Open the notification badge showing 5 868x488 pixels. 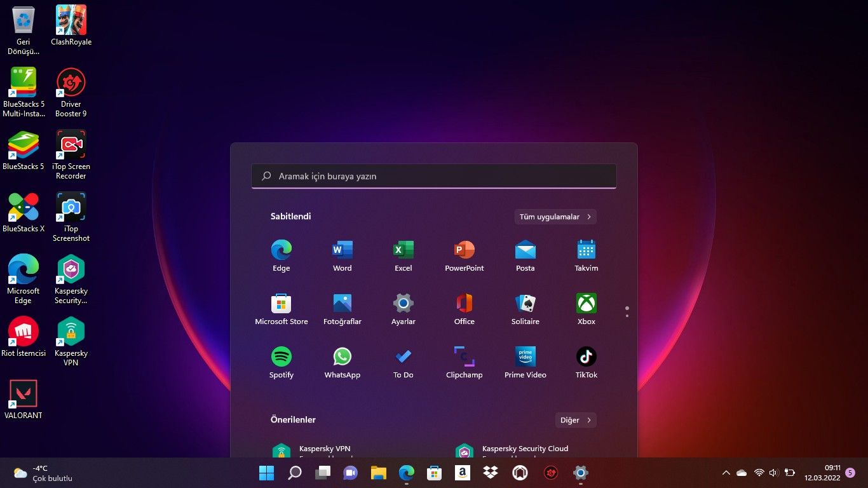pos(850,473)
